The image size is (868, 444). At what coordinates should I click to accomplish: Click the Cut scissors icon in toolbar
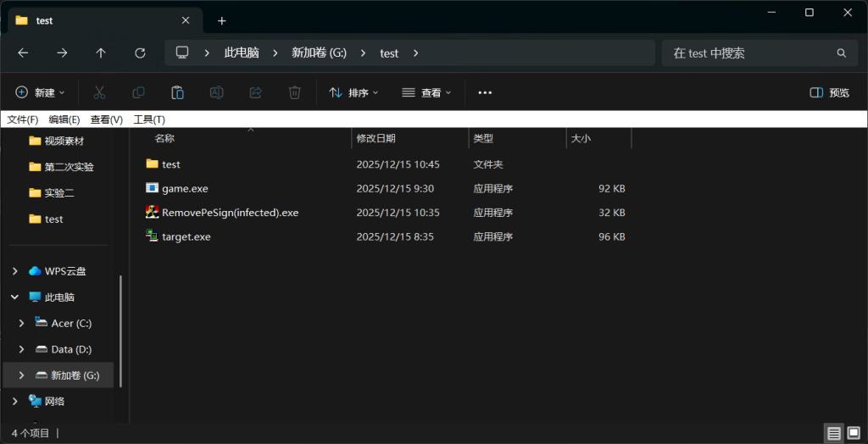pos(99,92)
